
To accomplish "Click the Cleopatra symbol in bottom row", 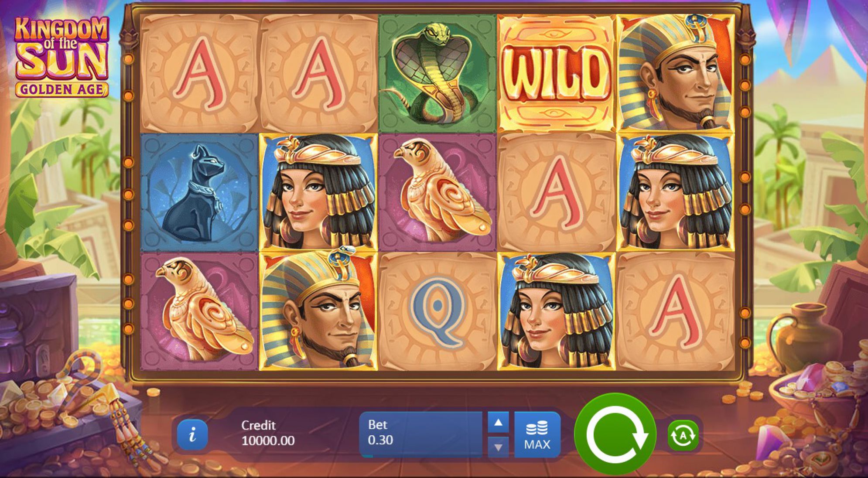I will pos(556,311).
